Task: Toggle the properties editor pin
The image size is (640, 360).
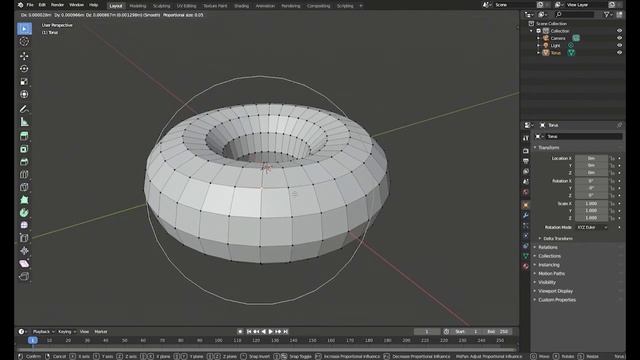Action: point(619,125)
